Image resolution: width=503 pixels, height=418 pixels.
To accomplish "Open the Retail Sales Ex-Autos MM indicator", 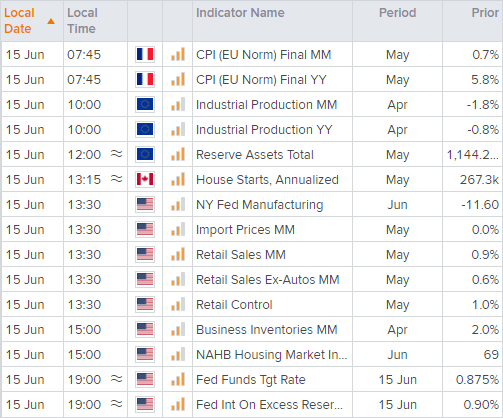I will pos(267,280).
